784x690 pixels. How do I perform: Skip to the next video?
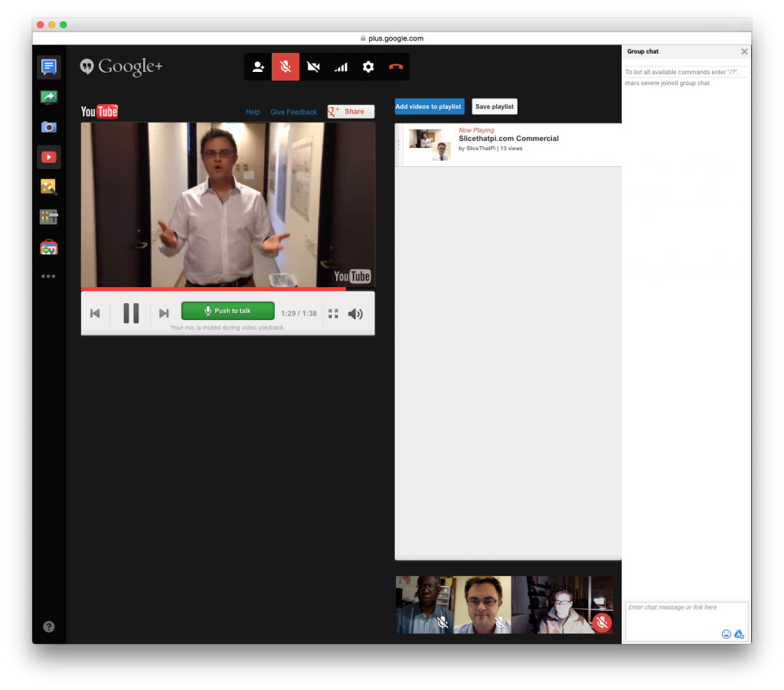(x=164, y=313)
